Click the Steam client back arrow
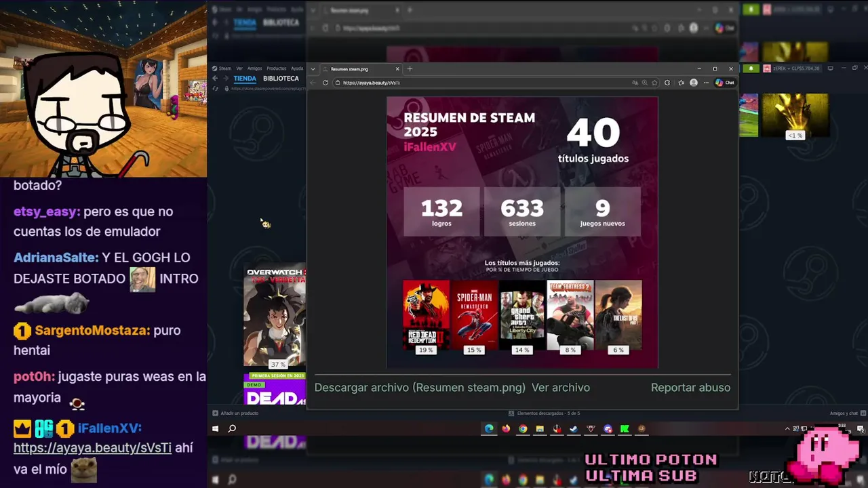Viewport: 868px width, 488px height. click(215, 79)
